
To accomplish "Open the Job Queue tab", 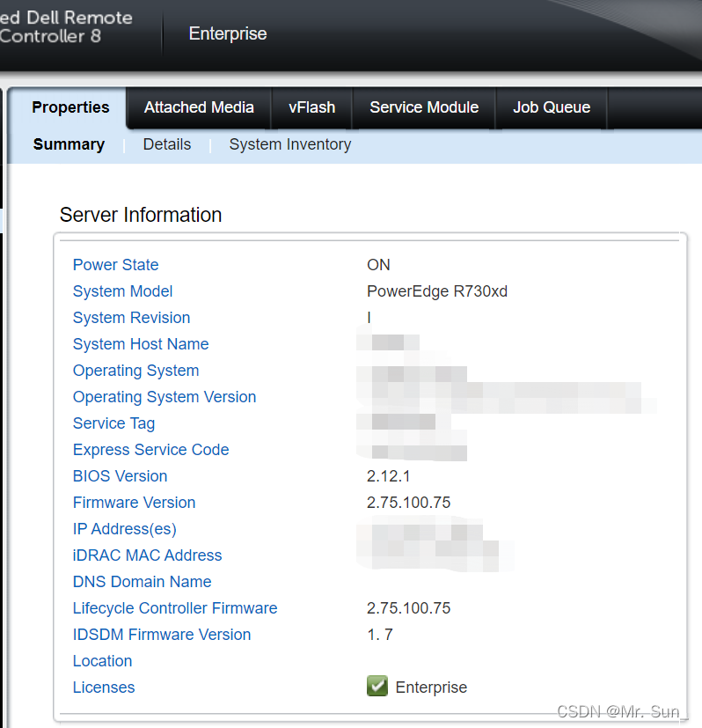I will tap(552, 107).
